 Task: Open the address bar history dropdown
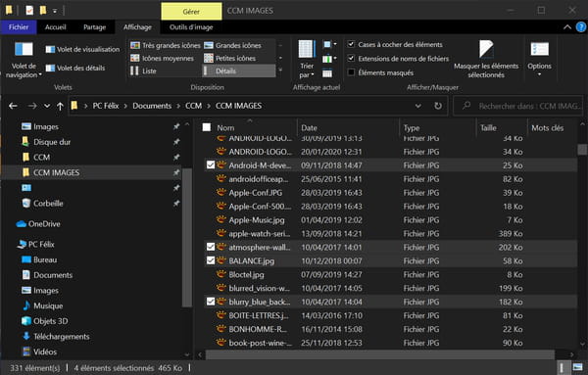[418, 106]
